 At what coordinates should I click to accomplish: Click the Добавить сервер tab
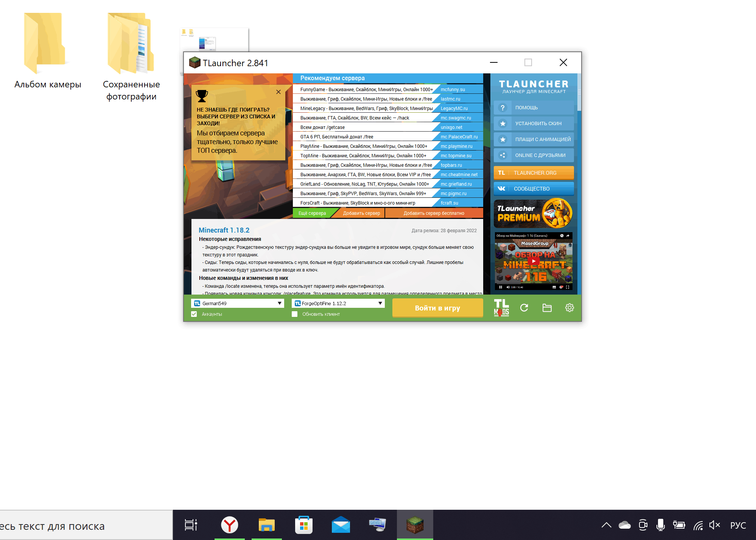click(361, 213)
